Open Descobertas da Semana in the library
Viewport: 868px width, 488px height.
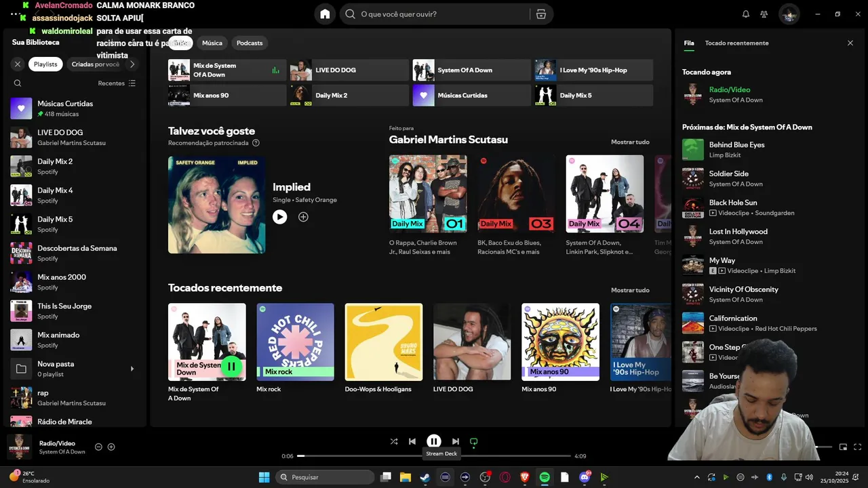pos(75,253)
